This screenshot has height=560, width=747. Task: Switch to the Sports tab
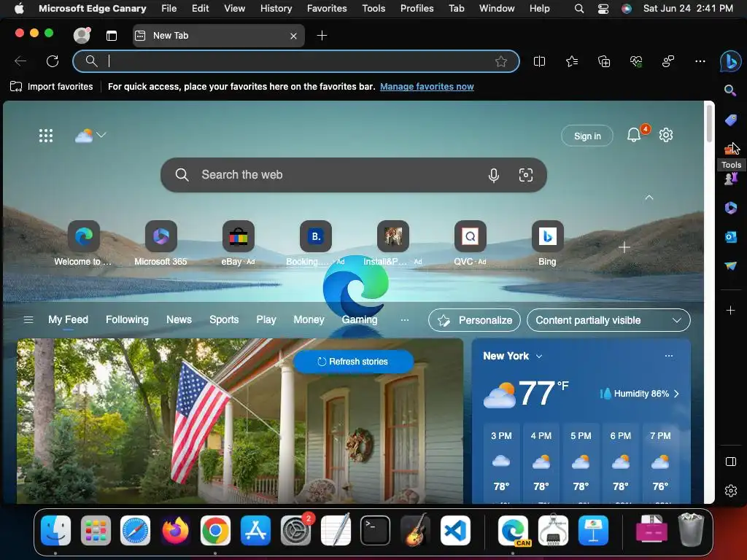(x=224, y=319)
